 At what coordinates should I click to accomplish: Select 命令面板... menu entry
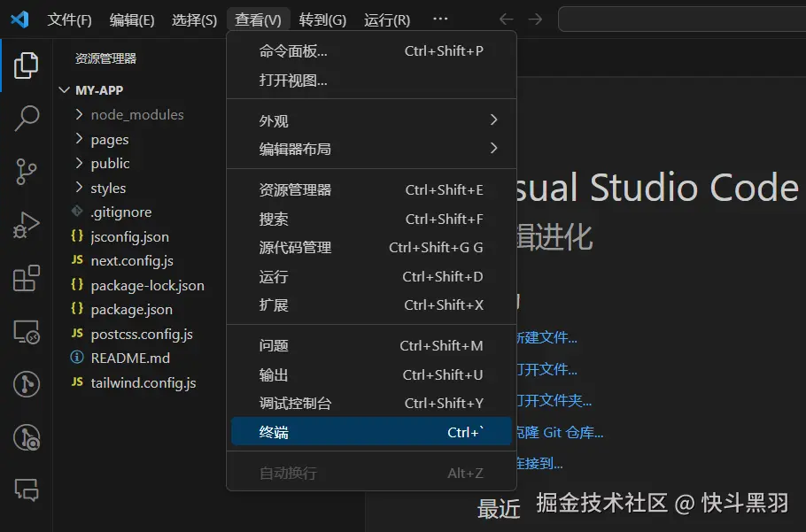371,50
